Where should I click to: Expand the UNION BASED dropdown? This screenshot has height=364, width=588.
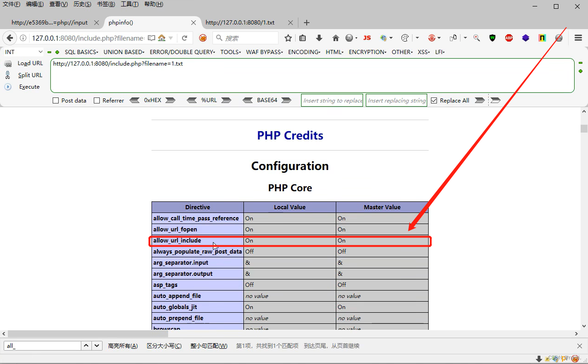(124, 52)
